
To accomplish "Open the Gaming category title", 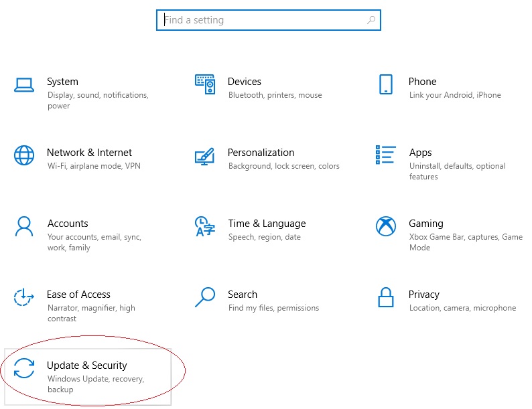I will pos(426,224).
